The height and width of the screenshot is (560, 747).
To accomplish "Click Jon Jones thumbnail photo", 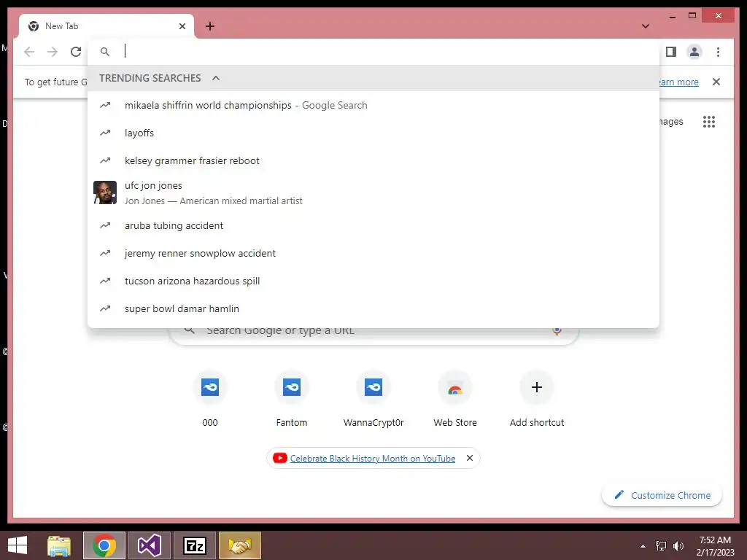I will click(x=105, y=192).
